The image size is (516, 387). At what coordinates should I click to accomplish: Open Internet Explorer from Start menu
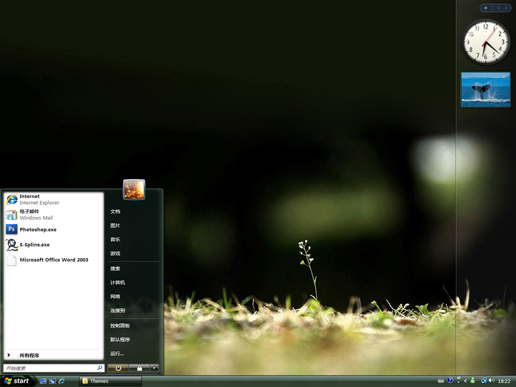(53, 199)
